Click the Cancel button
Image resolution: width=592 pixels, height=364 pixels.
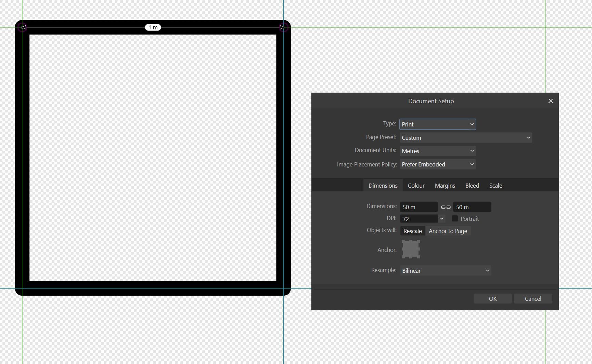(x=533, y=298)
